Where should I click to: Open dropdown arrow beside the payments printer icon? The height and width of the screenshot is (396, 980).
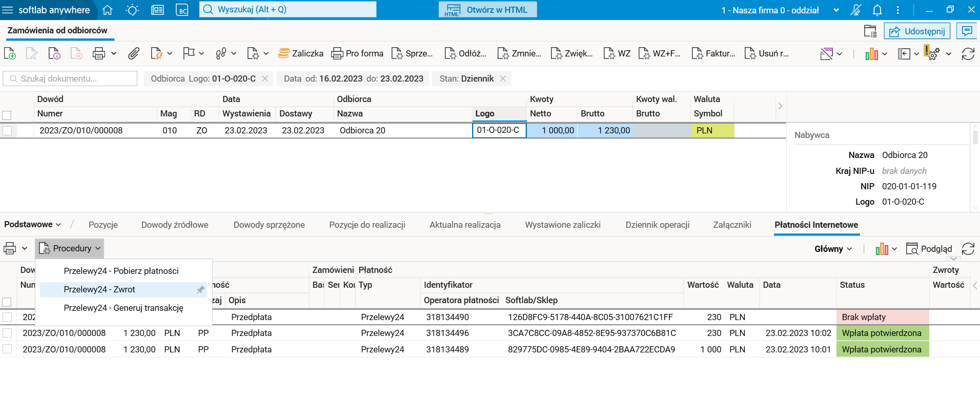point(24,248)
